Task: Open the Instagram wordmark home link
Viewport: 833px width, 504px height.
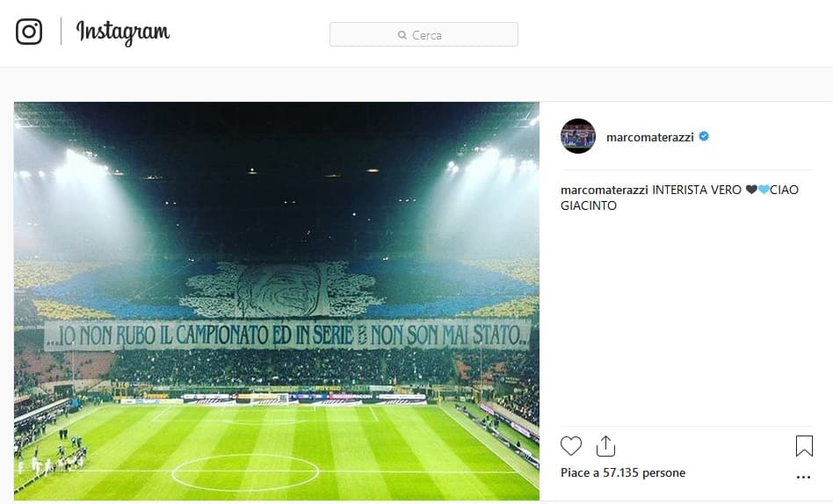Action: click(123, 32)
